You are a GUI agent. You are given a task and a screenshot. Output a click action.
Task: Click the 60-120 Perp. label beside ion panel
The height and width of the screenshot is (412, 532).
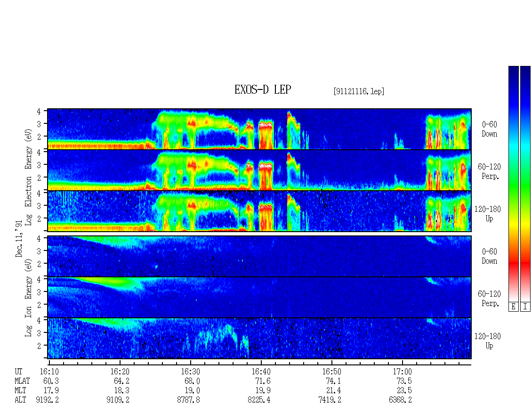489,299
